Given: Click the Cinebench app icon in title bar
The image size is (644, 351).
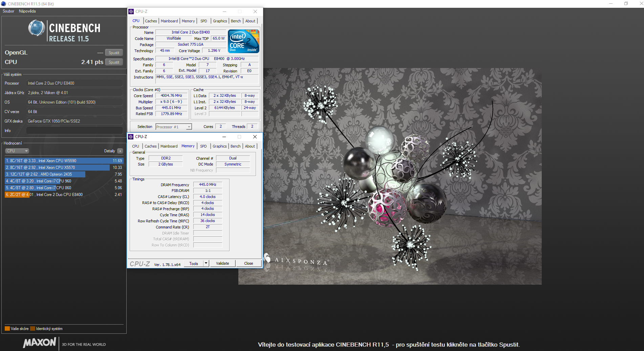Looking at the screenshot, I should click(x=3, y=4).
